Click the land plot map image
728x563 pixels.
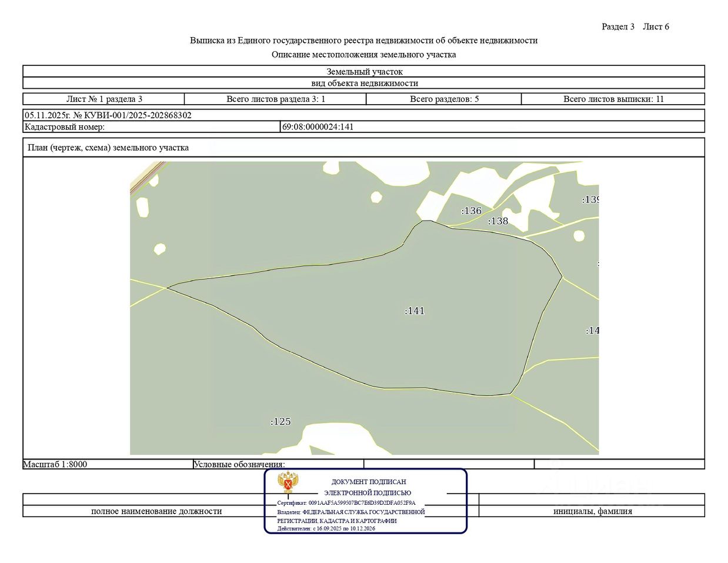pos(364,308)
